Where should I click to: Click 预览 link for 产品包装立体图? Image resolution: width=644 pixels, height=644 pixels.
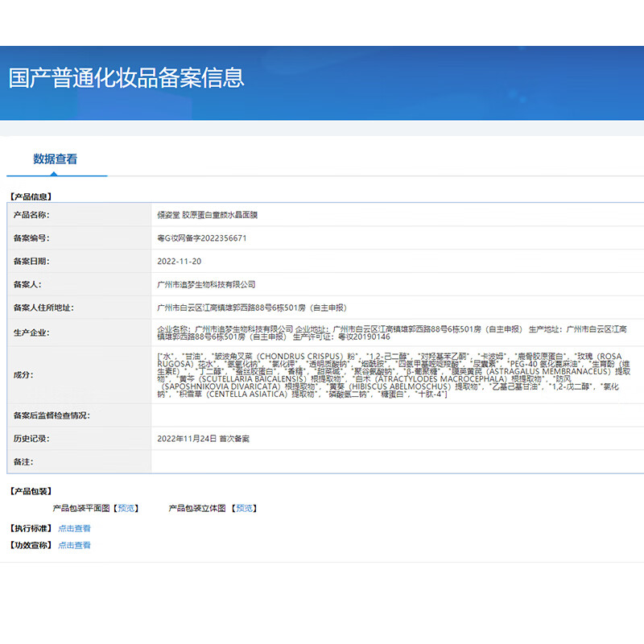(x=245, y=509)
